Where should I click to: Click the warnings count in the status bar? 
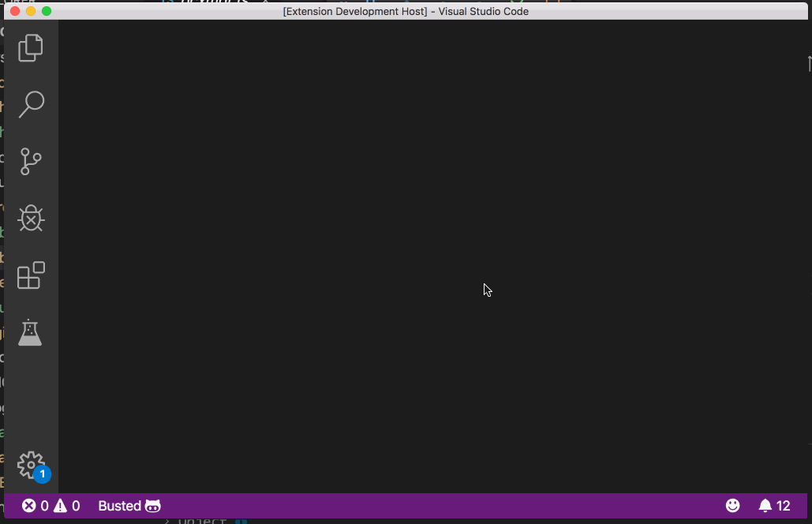click(x=67, y=506)
